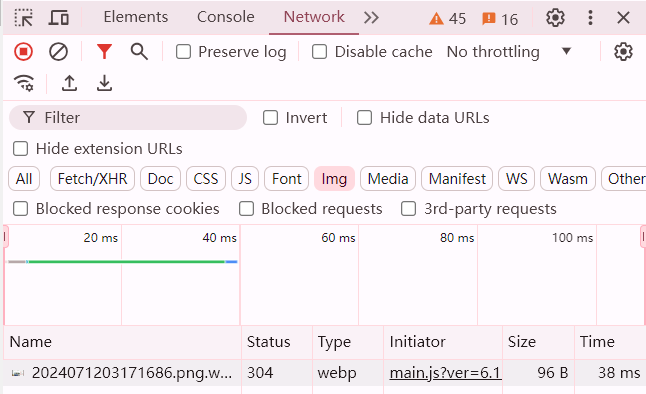The image size is (646, 394).
Task: Stop recording network log
Action: tap(23, 52)
